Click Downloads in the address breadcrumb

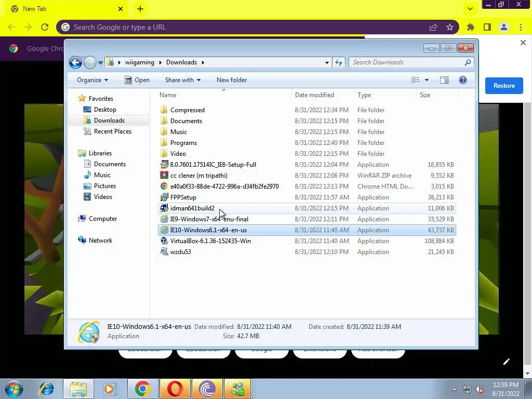181,62
